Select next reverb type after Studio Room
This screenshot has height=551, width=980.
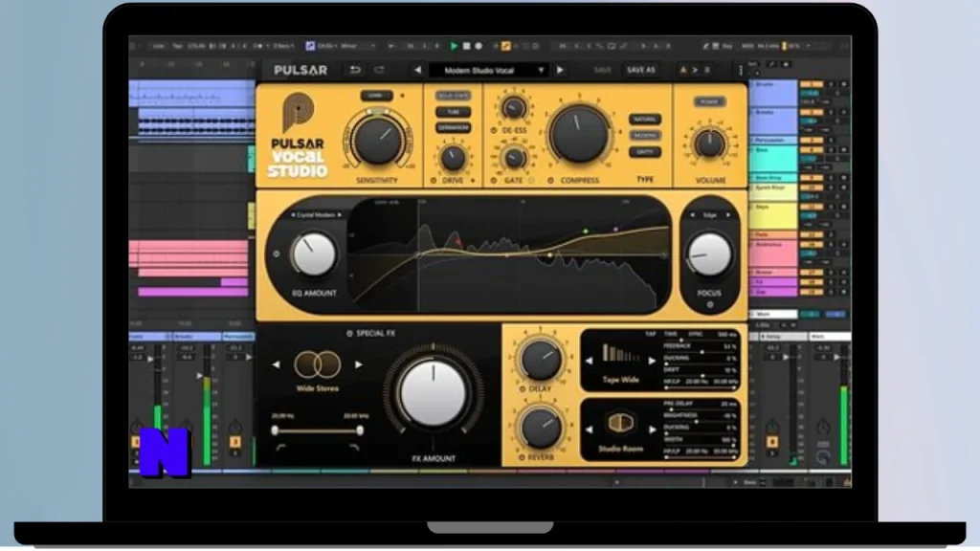tap(652, 430)
